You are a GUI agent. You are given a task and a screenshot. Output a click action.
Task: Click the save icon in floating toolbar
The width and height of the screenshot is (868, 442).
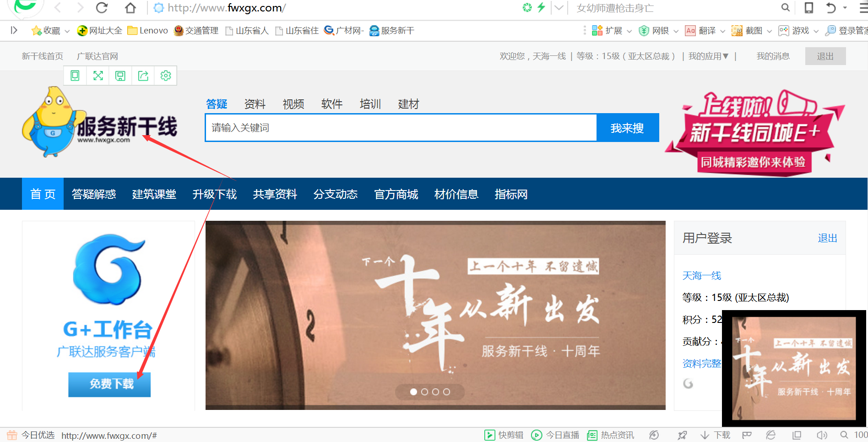pyautogui.click(x=120, y=76)
